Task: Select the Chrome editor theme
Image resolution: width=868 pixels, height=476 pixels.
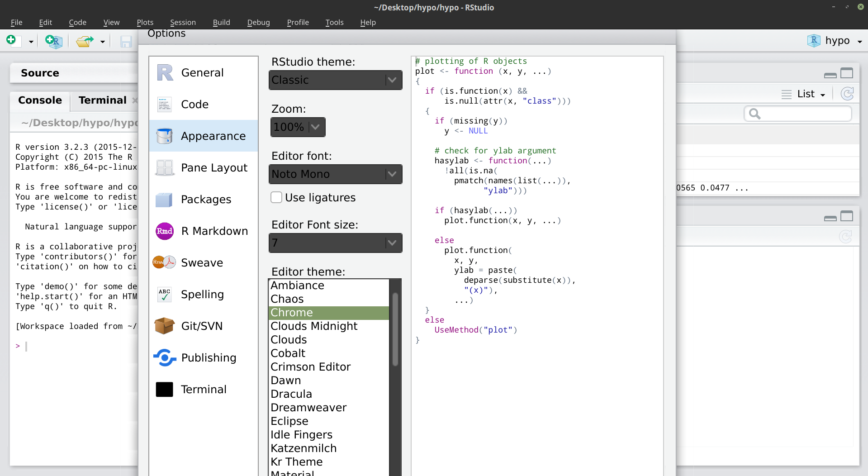Action: pos(329,313)
